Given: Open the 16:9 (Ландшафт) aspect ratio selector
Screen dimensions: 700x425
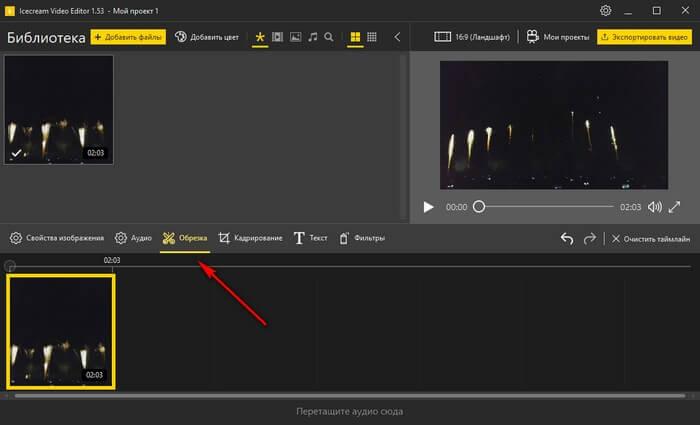Looking at the screenshot, I should (x=473, y=37).
